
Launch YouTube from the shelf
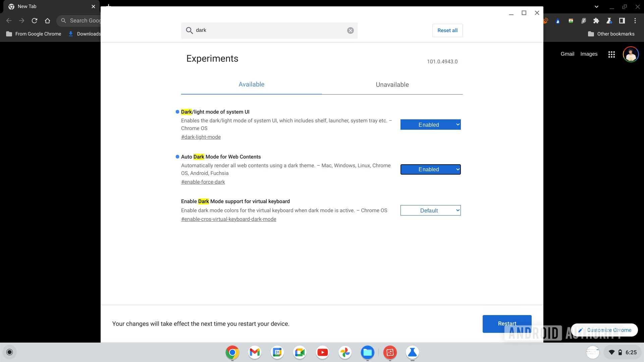coord(322,352)
